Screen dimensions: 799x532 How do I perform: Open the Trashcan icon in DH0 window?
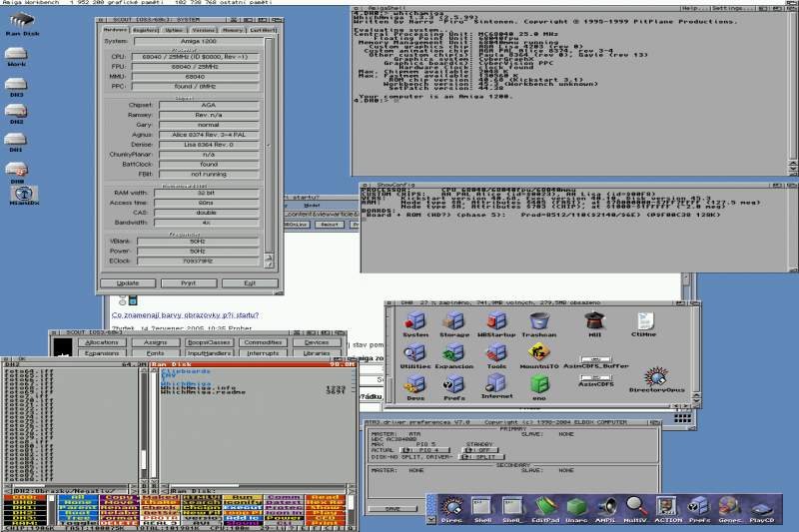tap(539, 321)
